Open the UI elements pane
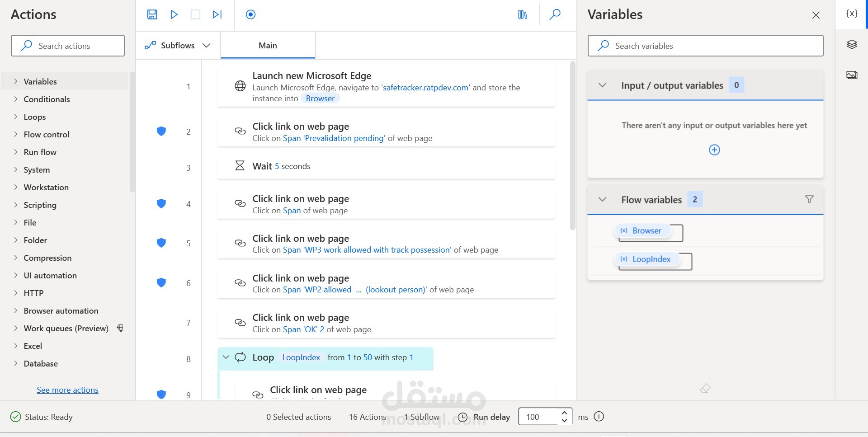The image size is (868, 437). [852, 44]
